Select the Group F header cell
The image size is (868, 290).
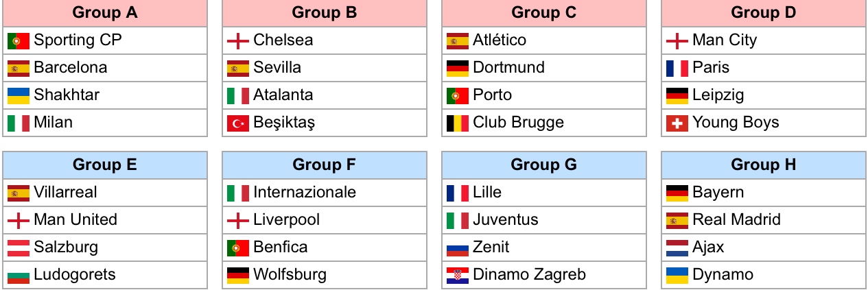(325, 165)
